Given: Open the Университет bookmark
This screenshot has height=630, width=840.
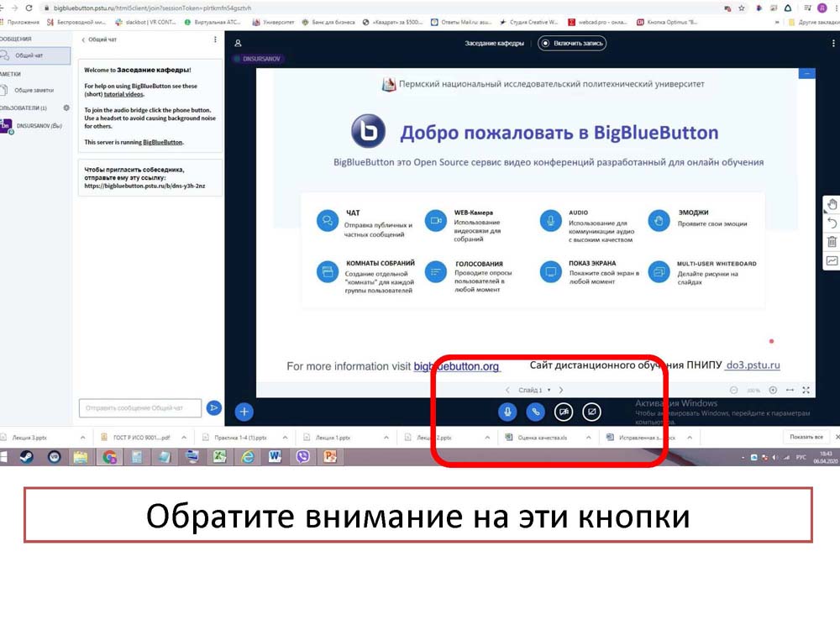Looking at the screenshot, I should 273,23.
